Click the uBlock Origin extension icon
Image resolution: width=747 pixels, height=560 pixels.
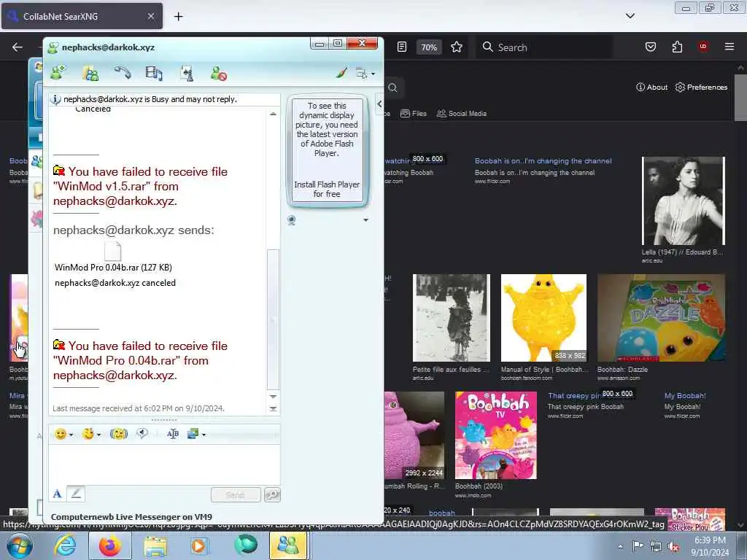click(x=703, y=47)
